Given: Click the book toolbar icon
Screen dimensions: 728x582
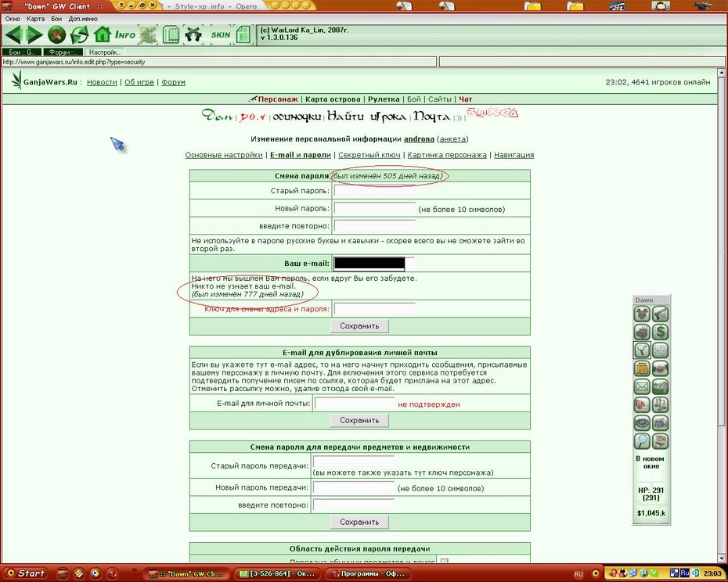Looking at the screenshot, I should [x=171, y=34].
